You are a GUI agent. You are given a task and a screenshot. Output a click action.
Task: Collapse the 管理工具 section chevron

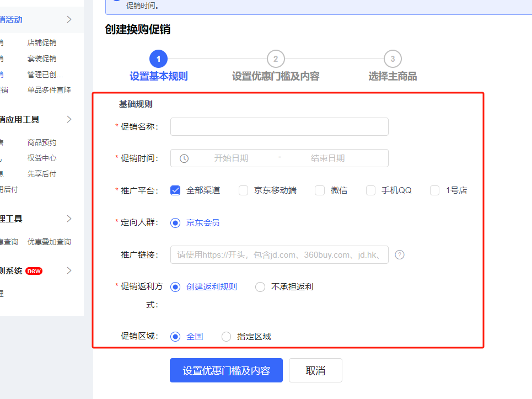pyautogui.click(x=69, y=219)
